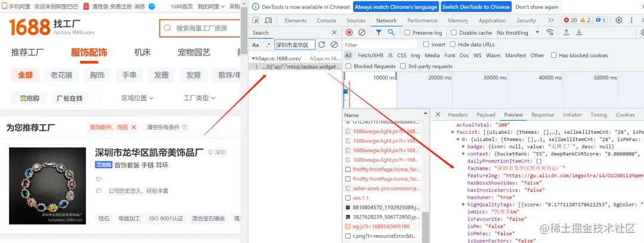Switch to the Elements tab
Screen dimensions: 644x243
point(295,20)
